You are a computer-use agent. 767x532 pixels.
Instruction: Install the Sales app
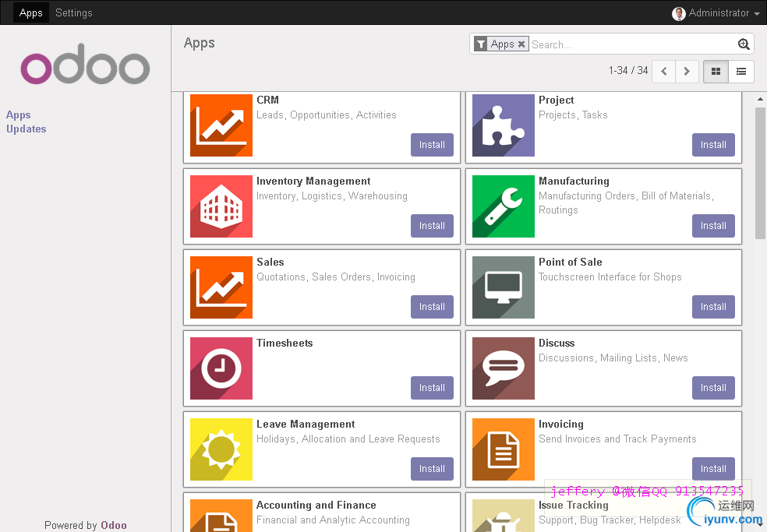click(432, 307)
